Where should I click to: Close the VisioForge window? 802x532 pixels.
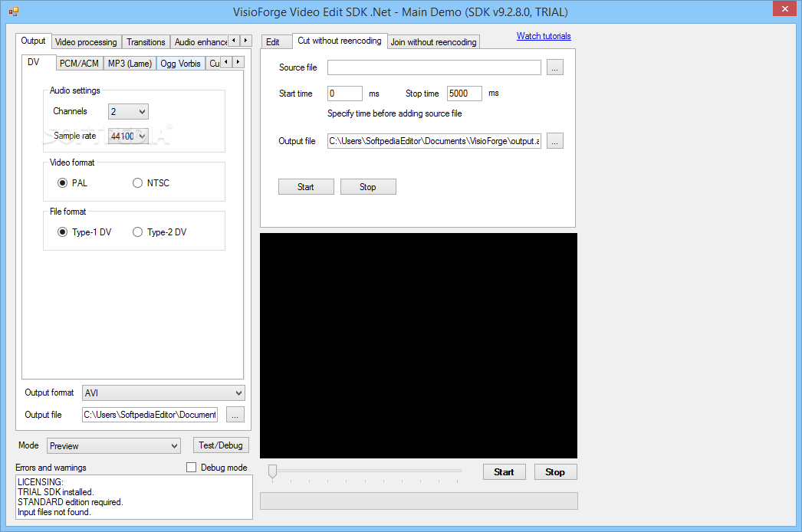784,8
